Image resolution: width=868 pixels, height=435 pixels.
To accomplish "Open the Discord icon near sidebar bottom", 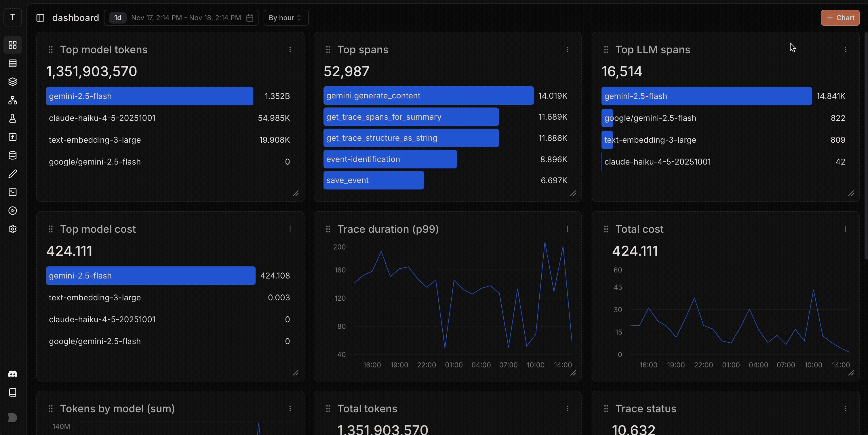I will click(x=12, y=374).
